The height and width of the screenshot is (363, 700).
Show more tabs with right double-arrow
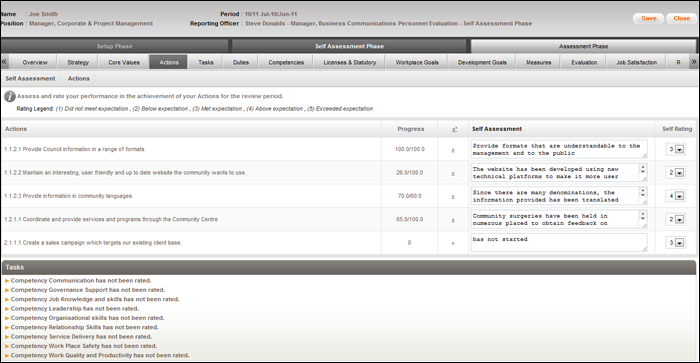point(694,62)
